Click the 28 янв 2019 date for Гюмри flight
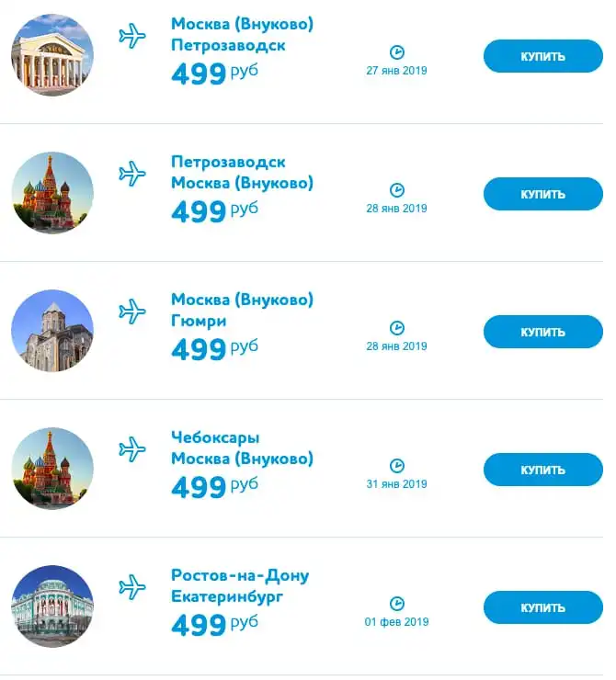Image resolution: width=616 pixels, height=680 pixels. coord(396,346)
